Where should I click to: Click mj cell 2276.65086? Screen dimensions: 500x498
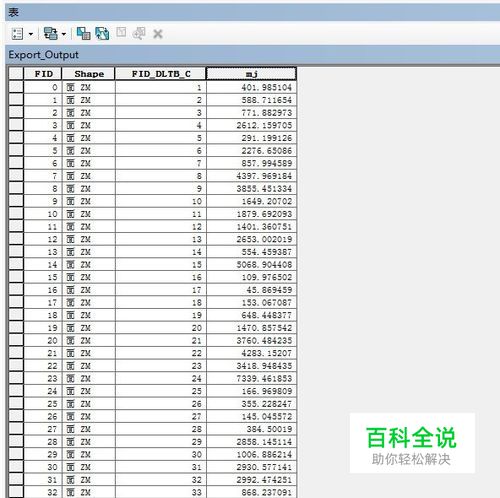251,151
